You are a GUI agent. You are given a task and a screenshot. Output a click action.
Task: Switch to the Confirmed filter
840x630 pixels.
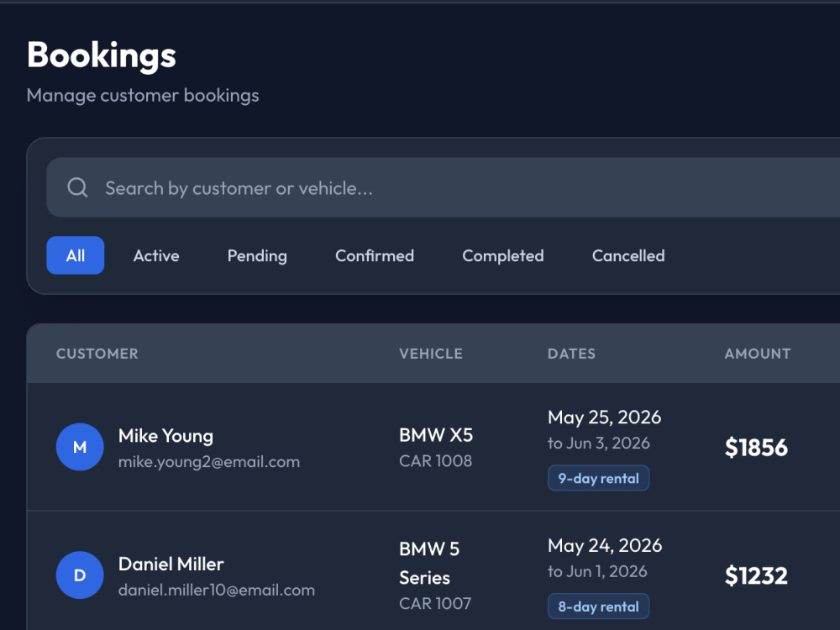(375, 255)
